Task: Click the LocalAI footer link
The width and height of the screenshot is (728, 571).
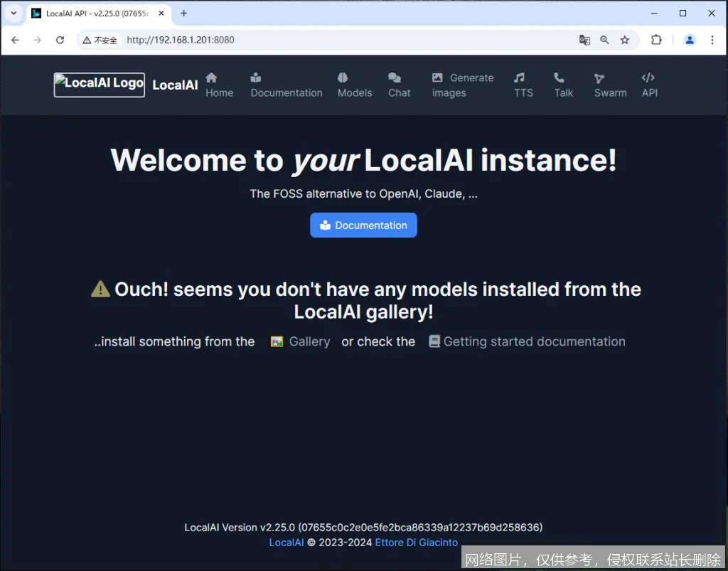Action: (x=287, y=543)
